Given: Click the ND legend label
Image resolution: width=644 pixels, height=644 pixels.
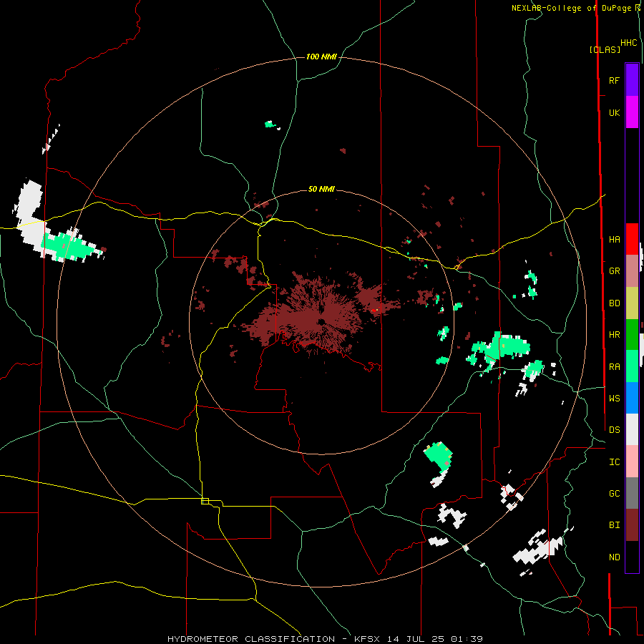Looking at the screenshot, I should [614, 557].
